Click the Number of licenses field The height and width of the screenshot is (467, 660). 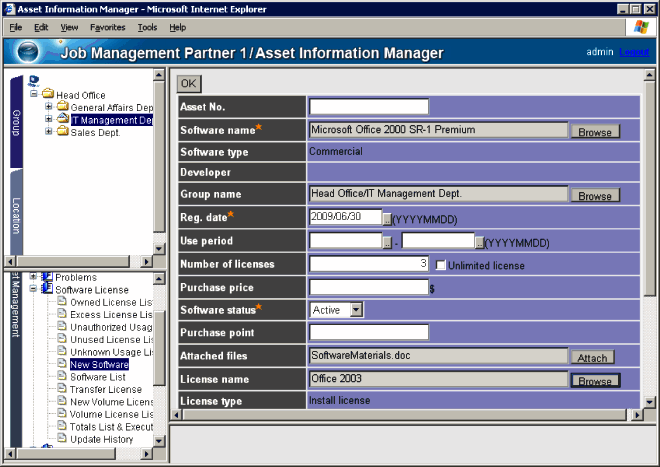pyautogui.click(x=369, y=264)
